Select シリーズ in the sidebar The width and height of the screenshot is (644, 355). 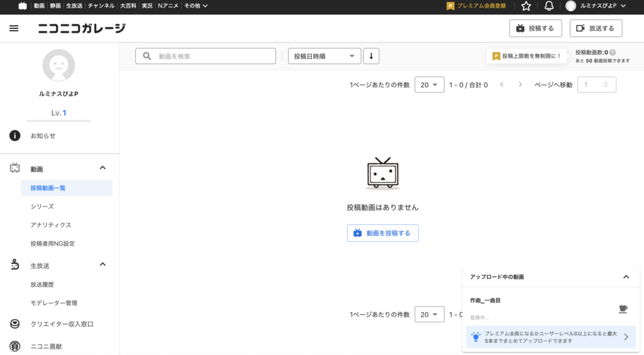pyautogui.click(x=42, y=206)
